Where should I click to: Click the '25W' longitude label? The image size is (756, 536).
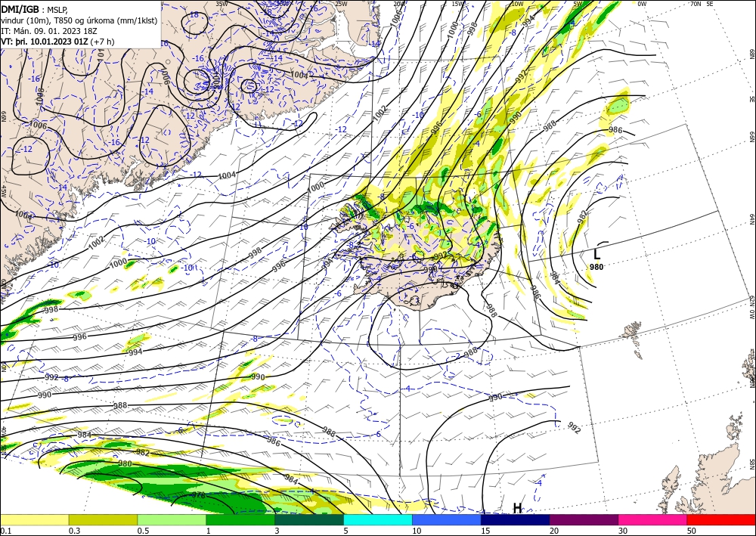tap(341, 4)
